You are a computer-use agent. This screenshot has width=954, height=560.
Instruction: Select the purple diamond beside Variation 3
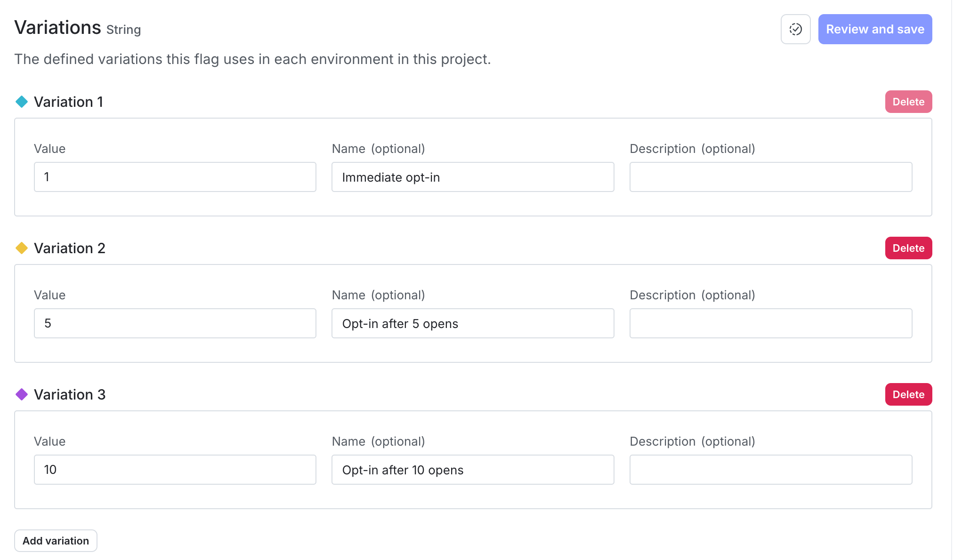pyautogui.click(x=21, y=394)
